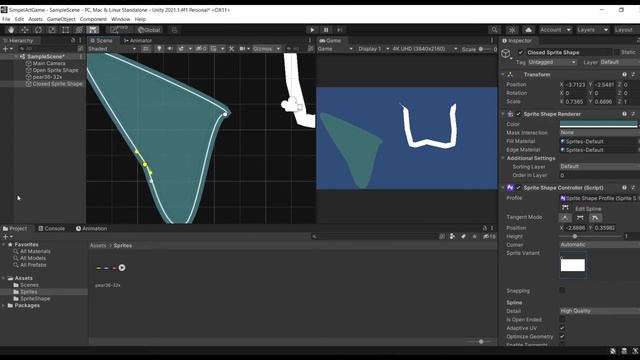640x360 pixels.
Task: Collapse the Transform component
Action: click(503, 74)
